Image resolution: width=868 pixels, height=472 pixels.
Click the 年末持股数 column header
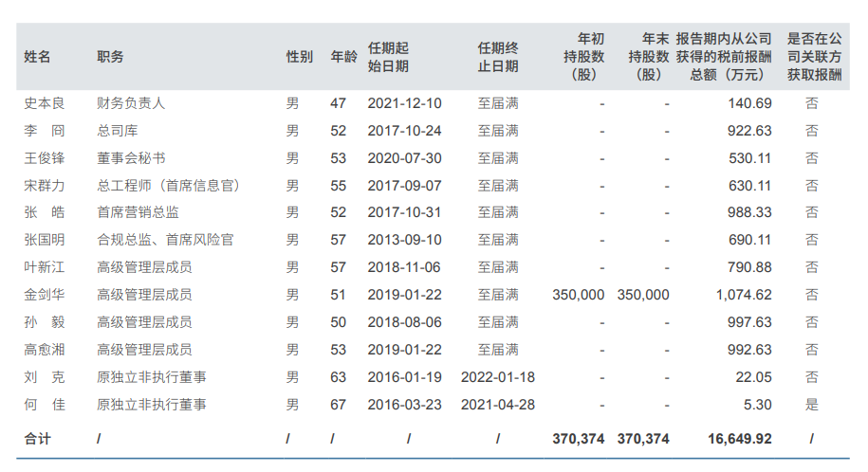649,57
